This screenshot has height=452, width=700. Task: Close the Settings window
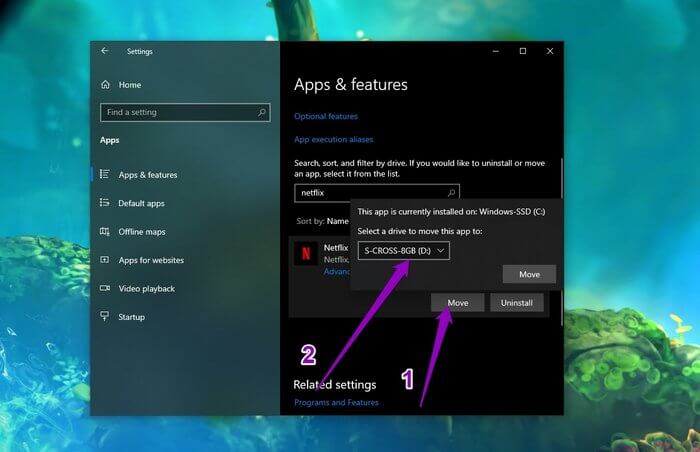tap(550, 51)
